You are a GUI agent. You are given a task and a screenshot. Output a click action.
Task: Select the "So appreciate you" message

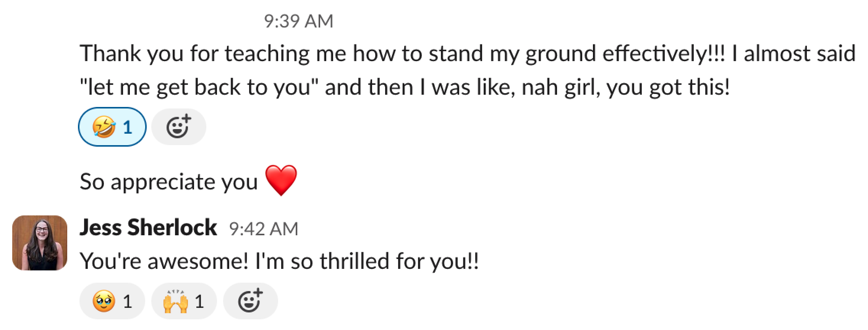click(168, 181)
